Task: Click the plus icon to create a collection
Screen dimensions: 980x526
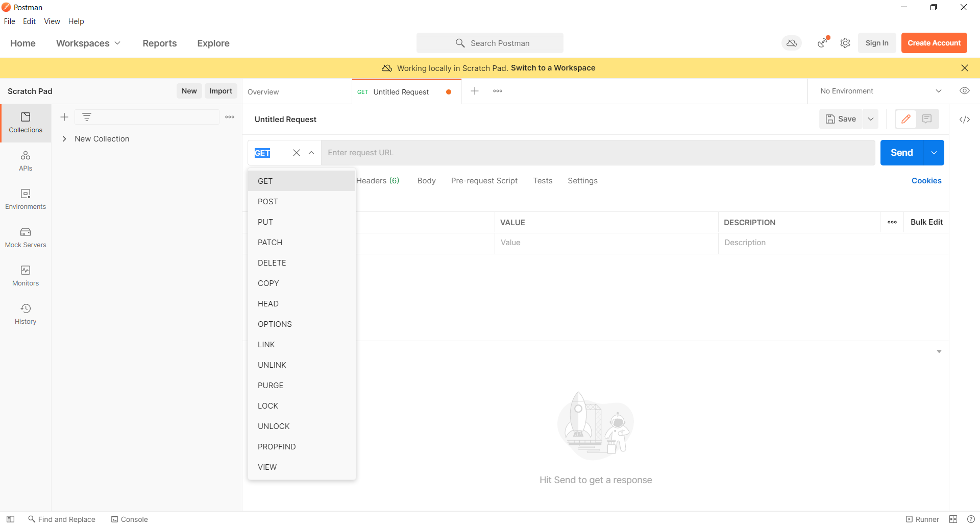Action: click(64, 117)
